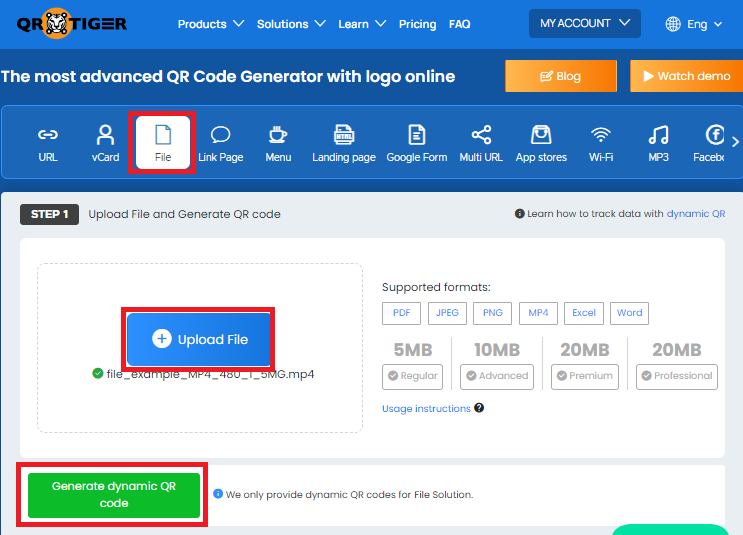Click info icon beside Learn how to track
Screen dimensions: 743x535
click(x=519, y=214)
